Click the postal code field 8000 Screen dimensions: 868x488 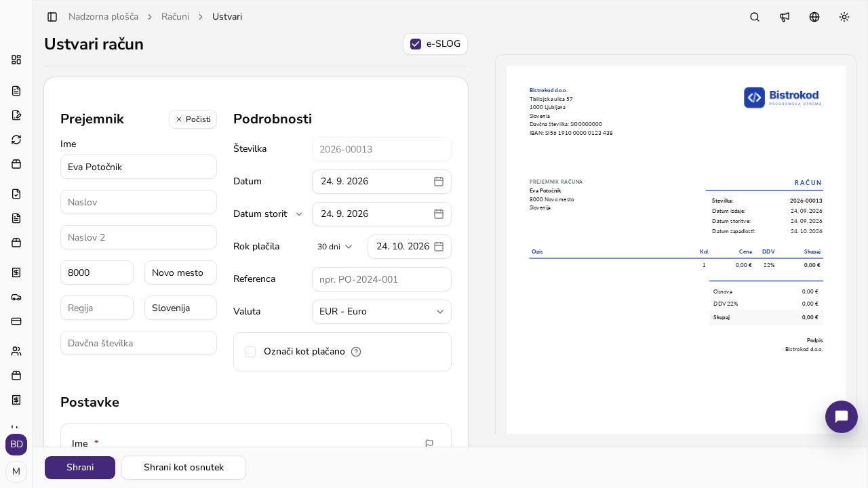pyautogui.click(x=97, y=272)
